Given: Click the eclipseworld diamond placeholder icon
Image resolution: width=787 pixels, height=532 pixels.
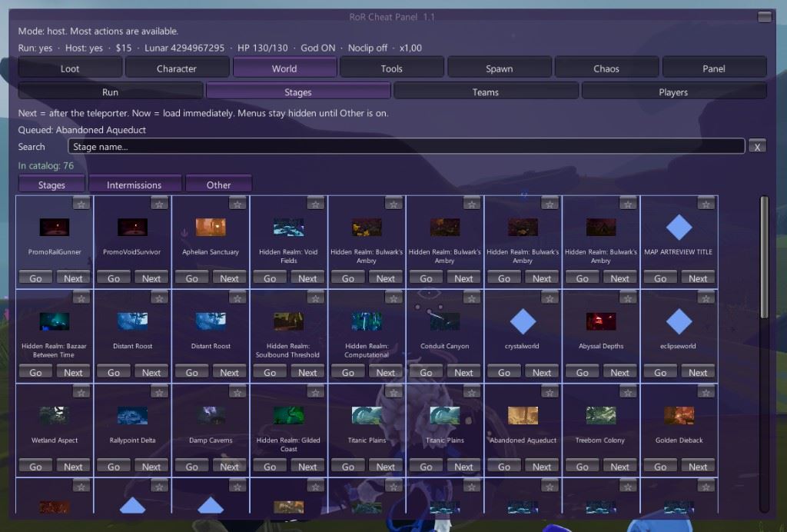Looking at the screenshot, I should pos(679,321).
